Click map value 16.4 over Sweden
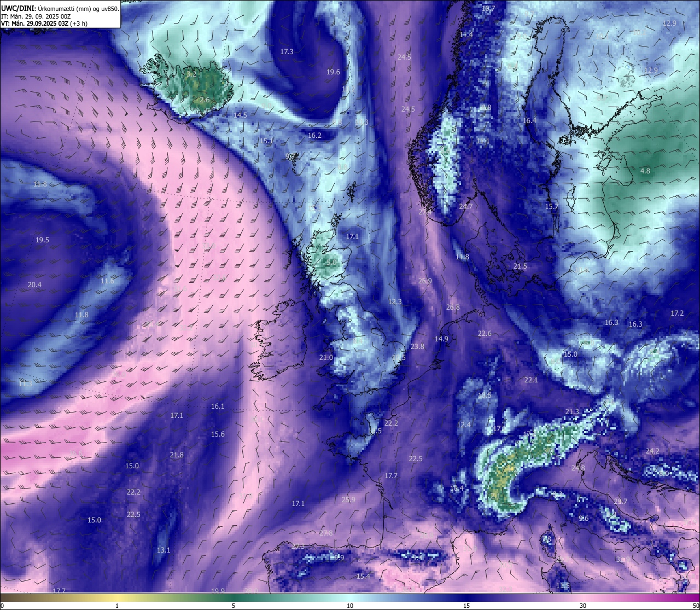Viewport: 700px width, 610px height. [x=530, y=120]
